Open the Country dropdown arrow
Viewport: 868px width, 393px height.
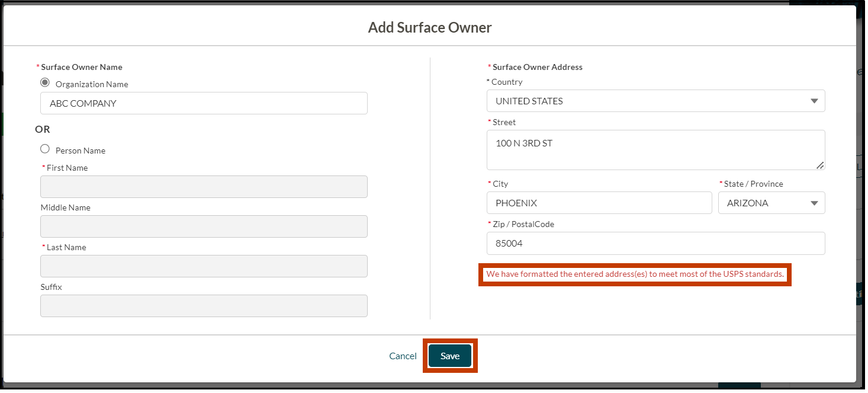click(815, 101)
